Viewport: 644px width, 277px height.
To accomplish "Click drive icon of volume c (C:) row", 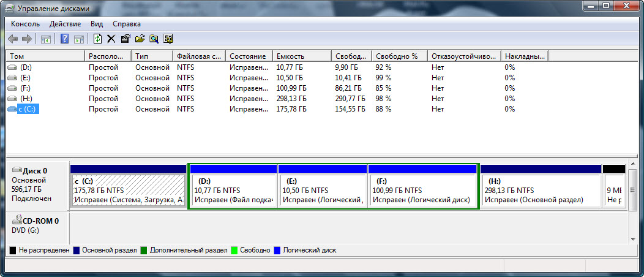I will [12, 109].
